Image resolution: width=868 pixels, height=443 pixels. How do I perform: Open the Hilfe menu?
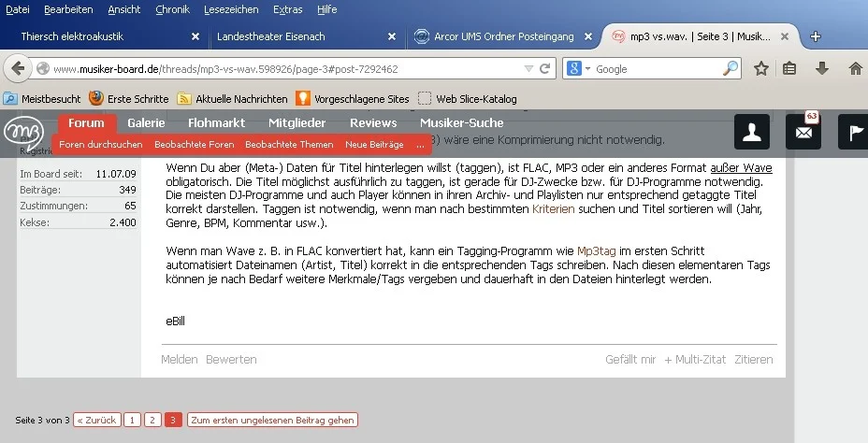[327, 9]
